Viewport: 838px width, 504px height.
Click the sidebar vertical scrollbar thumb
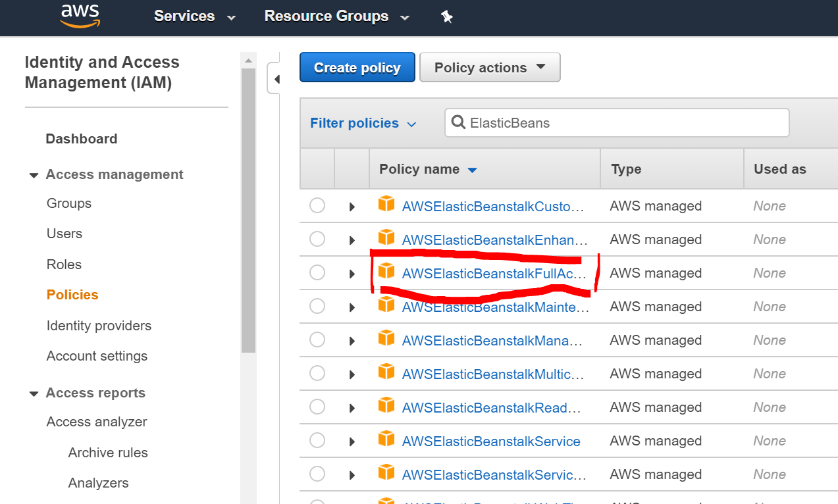[x=248, y=211]
